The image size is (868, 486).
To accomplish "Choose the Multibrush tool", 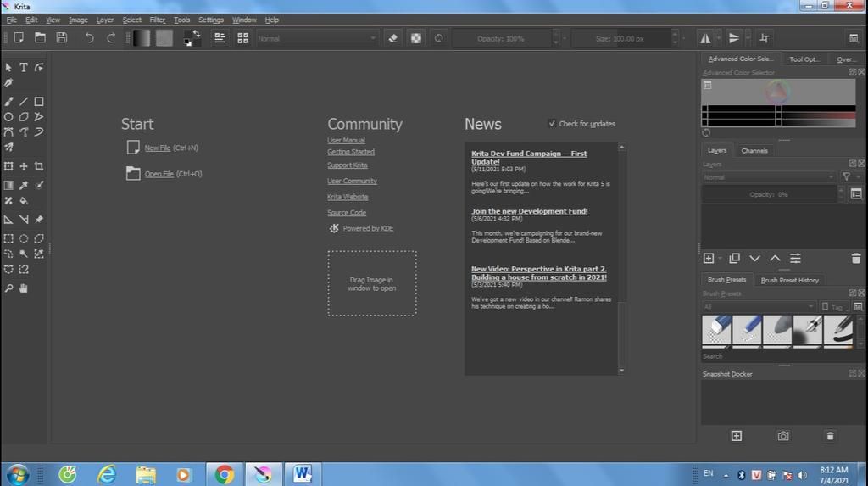I will tap(8, 148).
